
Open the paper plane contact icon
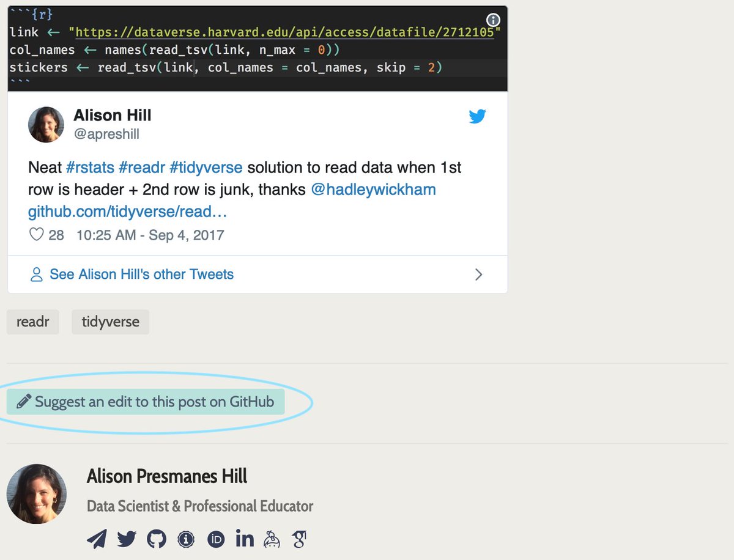click(97, 539)
